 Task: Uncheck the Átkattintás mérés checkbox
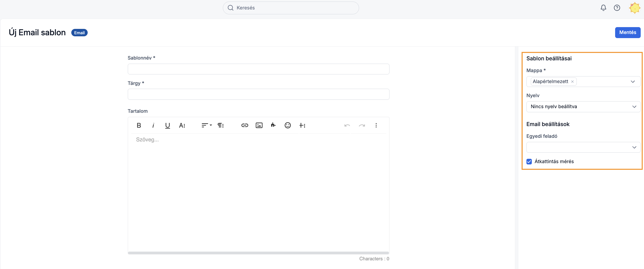tap(529, 162)
